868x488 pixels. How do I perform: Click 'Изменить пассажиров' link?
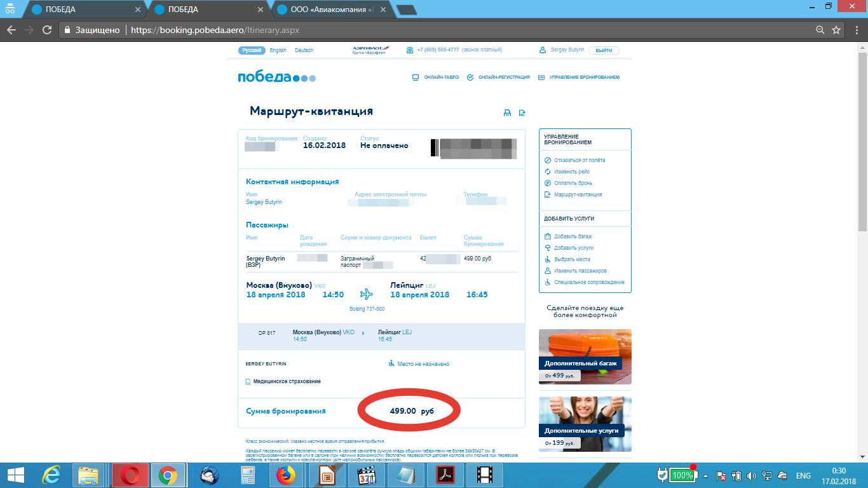coord(580,271)
